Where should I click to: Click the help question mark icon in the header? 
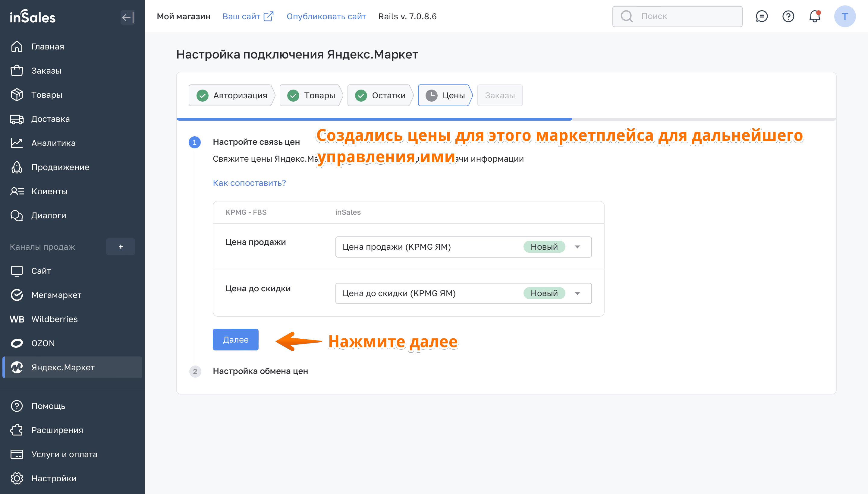coord(788,16)
